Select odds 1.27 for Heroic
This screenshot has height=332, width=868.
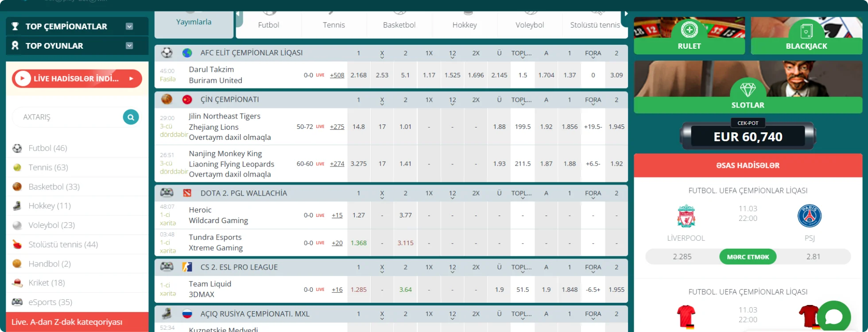(359, 215)
